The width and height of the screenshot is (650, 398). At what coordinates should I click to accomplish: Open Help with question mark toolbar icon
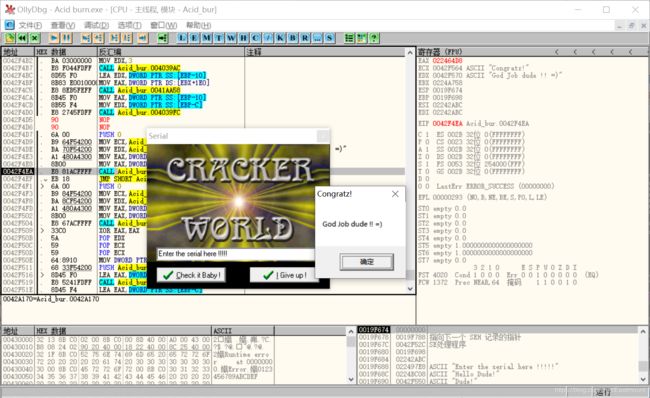tap(374, 38)
